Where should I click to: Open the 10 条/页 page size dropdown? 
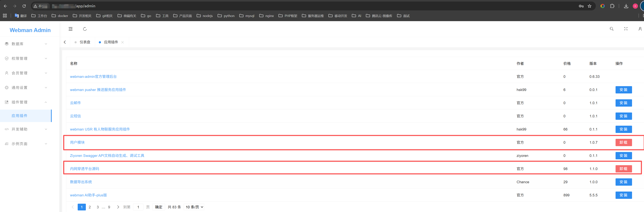[x=194, y=207]
